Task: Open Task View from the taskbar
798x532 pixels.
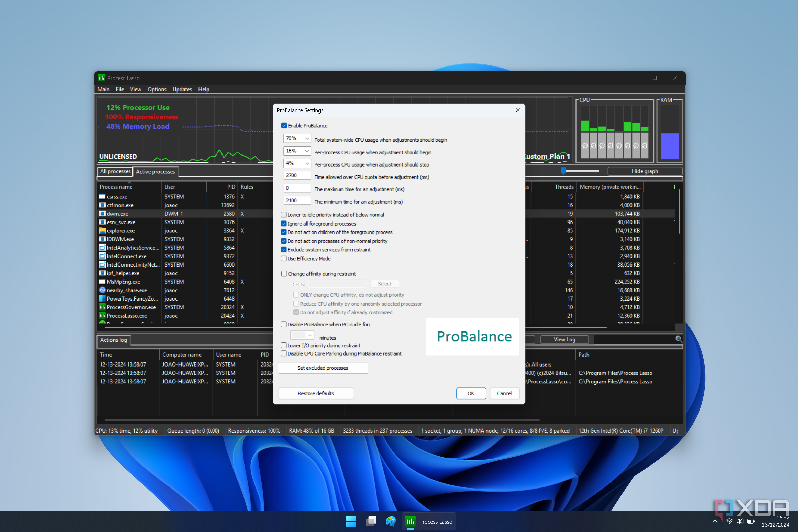Action: [x=371, y=522]
